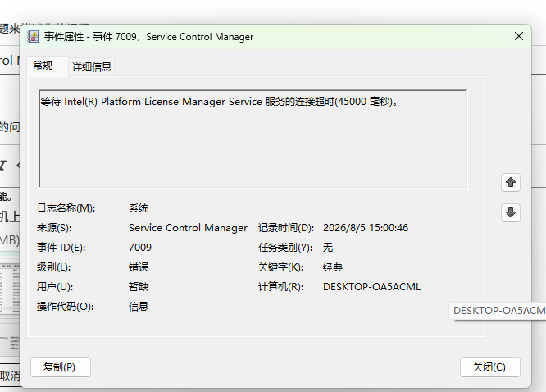Click the 级别(L) label

(x=54, y=267)
